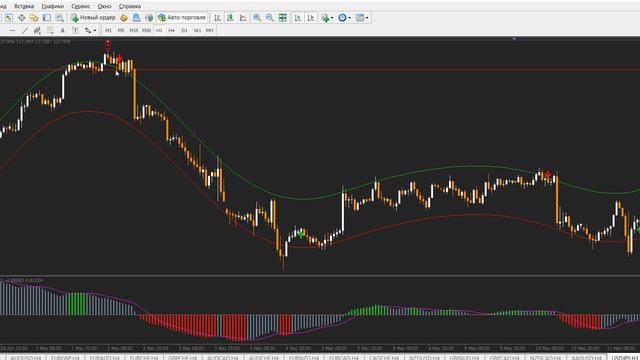Image resolution: width=640 pixels, height=360 pixels.
Task: Zoom in on the chart
Action: [x=257, y=18]
